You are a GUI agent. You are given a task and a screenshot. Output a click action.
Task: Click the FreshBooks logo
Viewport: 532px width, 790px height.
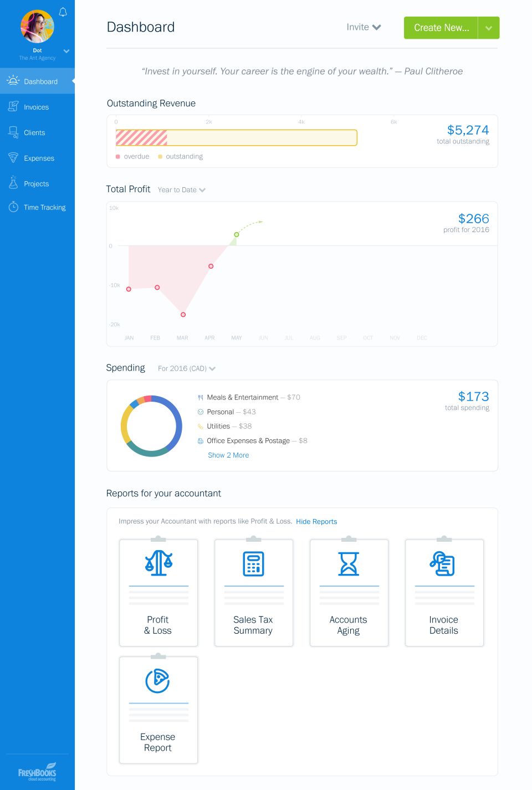pos(37,771)
